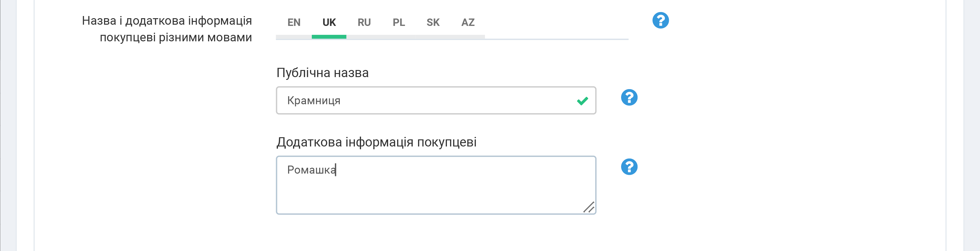Open help icon next to Публічна назва field
The image size is (980, 251).
[x=629, y=97]
